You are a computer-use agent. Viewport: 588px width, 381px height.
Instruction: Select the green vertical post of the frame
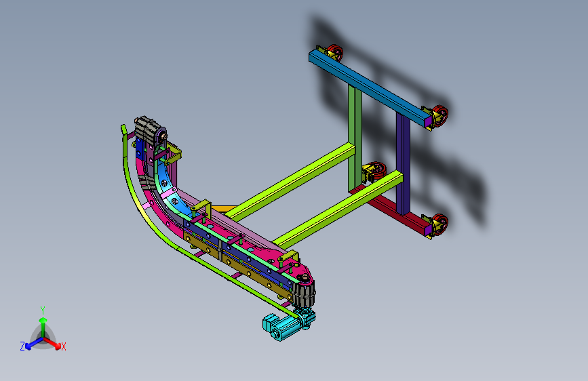pyautogui.click(x=355, y=138)
